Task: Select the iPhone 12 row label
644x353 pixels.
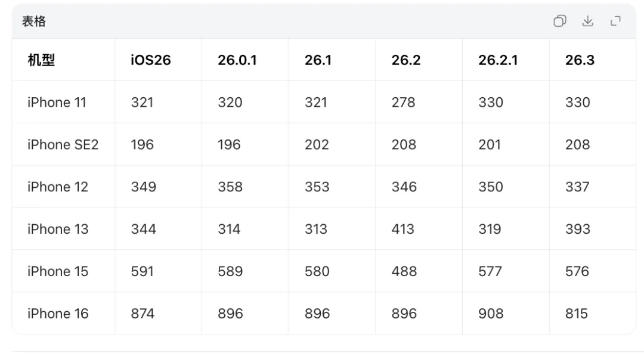Action: coord(57,187)
